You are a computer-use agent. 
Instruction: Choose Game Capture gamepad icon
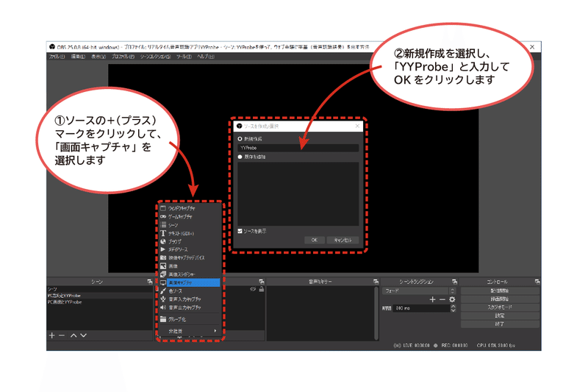coord(163,216)
